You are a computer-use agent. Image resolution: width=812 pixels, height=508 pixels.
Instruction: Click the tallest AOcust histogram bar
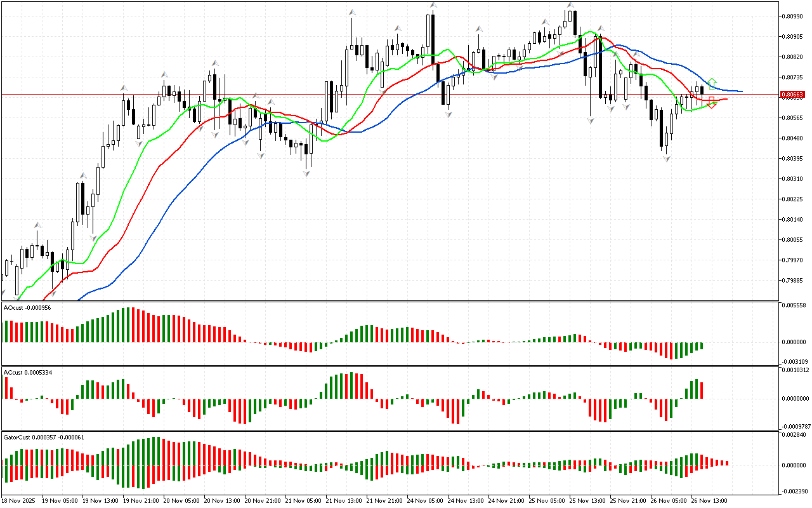[x=129, y=325]
